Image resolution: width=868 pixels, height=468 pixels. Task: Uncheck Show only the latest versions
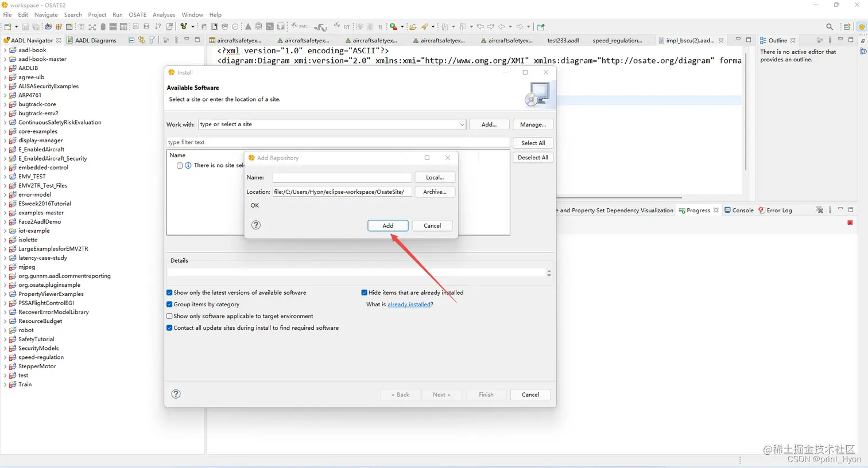coord(169,292)
